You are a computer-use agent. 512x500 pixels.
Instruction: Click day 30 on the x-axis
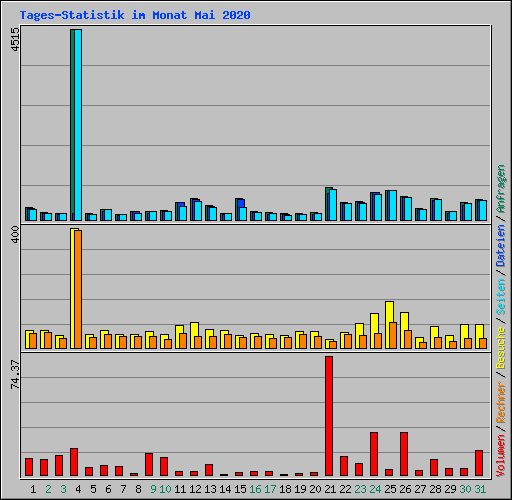pyautogui.click(x=465, y=489)
